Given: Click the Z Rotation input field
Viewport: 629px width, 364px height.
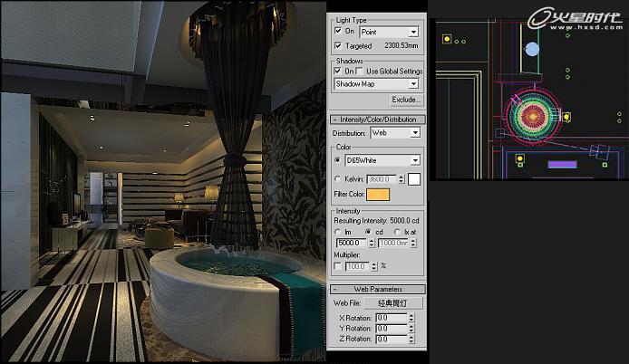Looking at the screenshot, I should (392, 339).
